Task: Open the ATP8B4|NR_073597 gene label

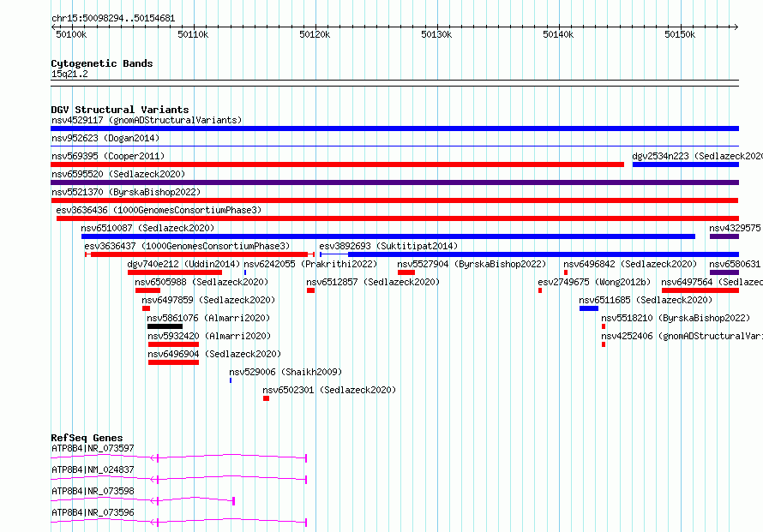Action: (x=93, y=448)
